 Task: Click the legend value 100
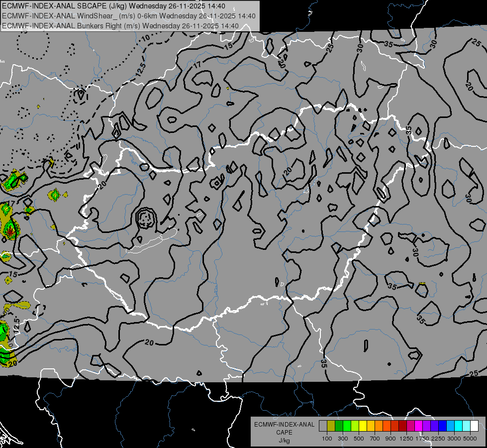click(327, 439)
